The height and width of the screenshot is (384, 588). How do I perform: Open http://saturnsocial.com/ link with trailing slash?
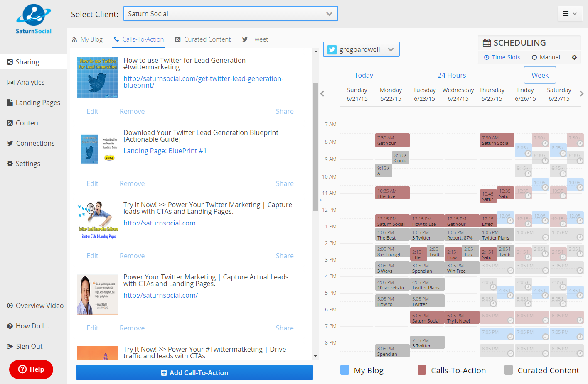pyautogui.click(x=160, y=295)
